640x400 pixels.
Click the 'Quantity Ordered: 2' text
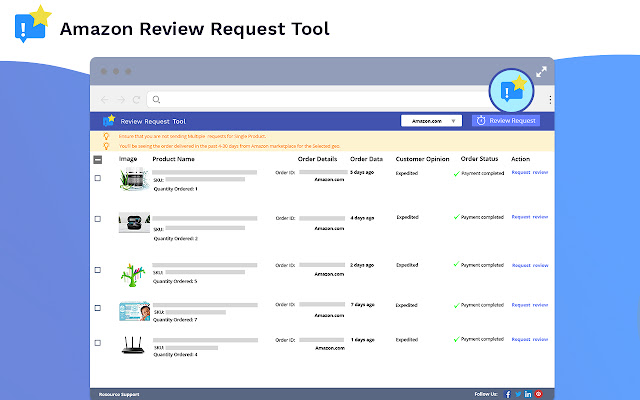pyautogui.click(x=176, y=238)
